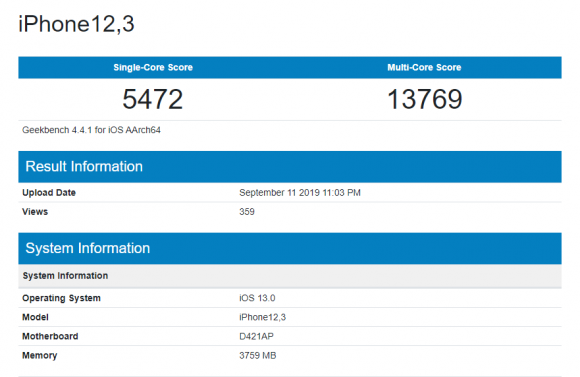Select the Memory label
Image resolution: width=580 pixels, height=377 pixels.
coord(40,356)
